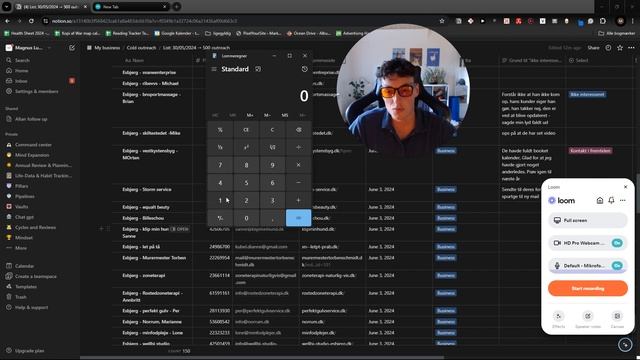Bookmark page with browser star icon

pyautogui.click(x=442, y=21)
